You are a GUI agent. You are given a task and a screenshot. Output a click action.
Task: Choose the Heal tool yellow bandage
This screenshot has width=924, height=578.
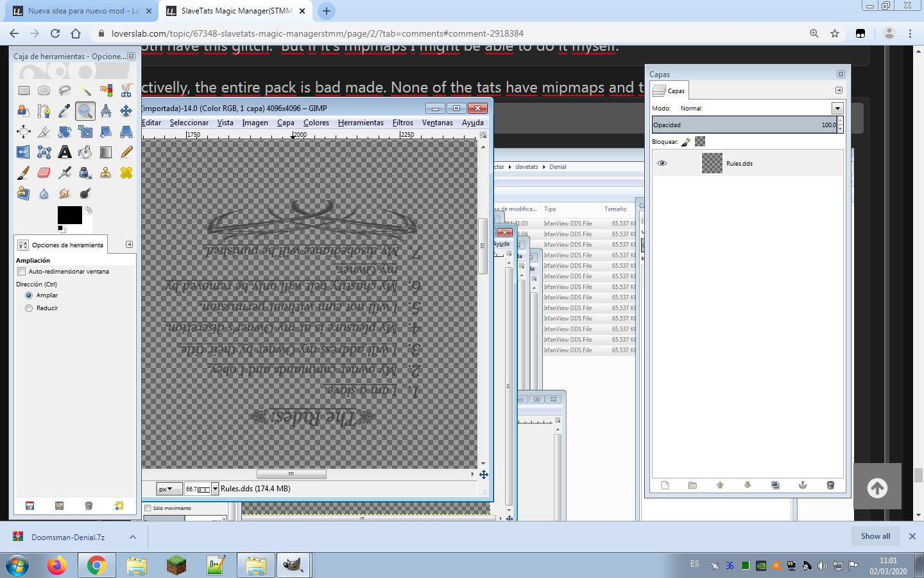pos(126,173)
